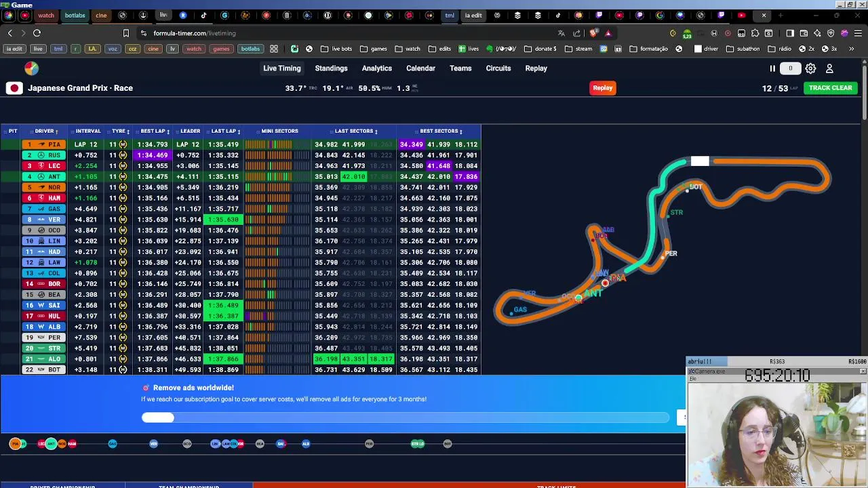Click the purple 1:34.469 best lap cell
Viewport: 868px width, 488px height.
(x=153, y=155)
